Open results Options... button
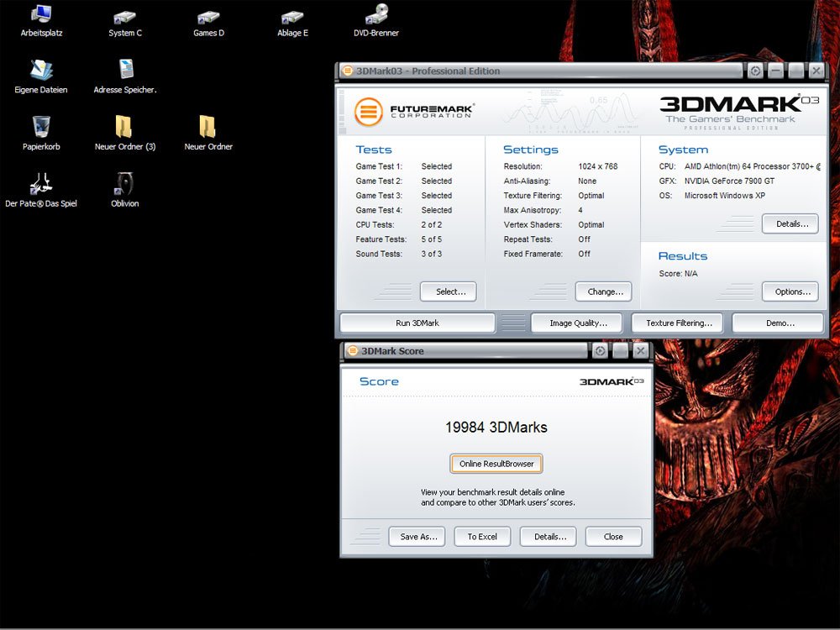Screen dimensions: 840x630 [x=790, y=292]
